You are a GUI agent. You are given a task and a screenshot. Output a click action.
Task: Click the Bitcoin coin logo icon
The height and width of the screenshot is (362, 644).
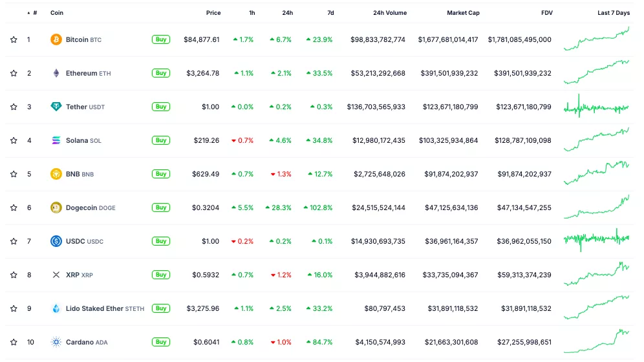[x=56, y=39]
